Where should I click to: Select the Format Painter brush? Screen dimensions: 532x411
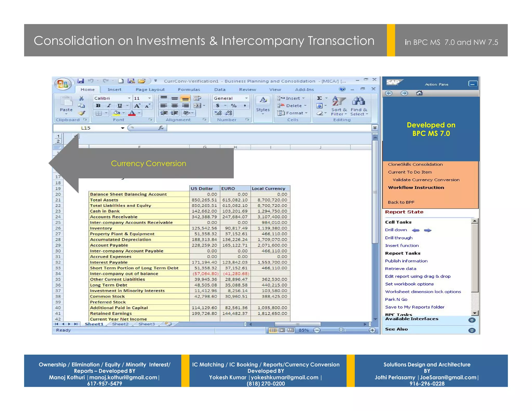(82, 113)
